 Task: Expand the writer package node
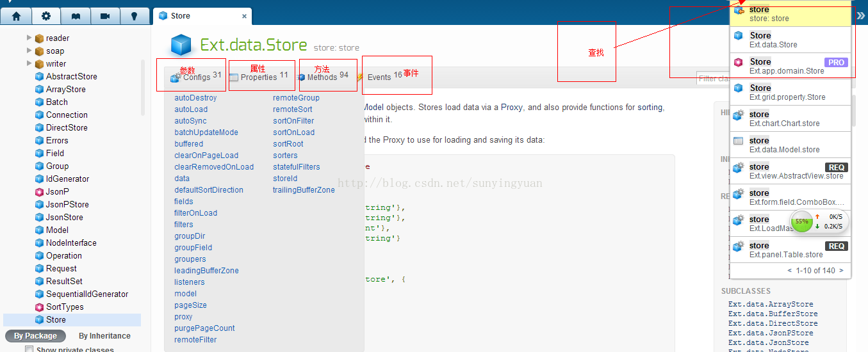[29, 63]
